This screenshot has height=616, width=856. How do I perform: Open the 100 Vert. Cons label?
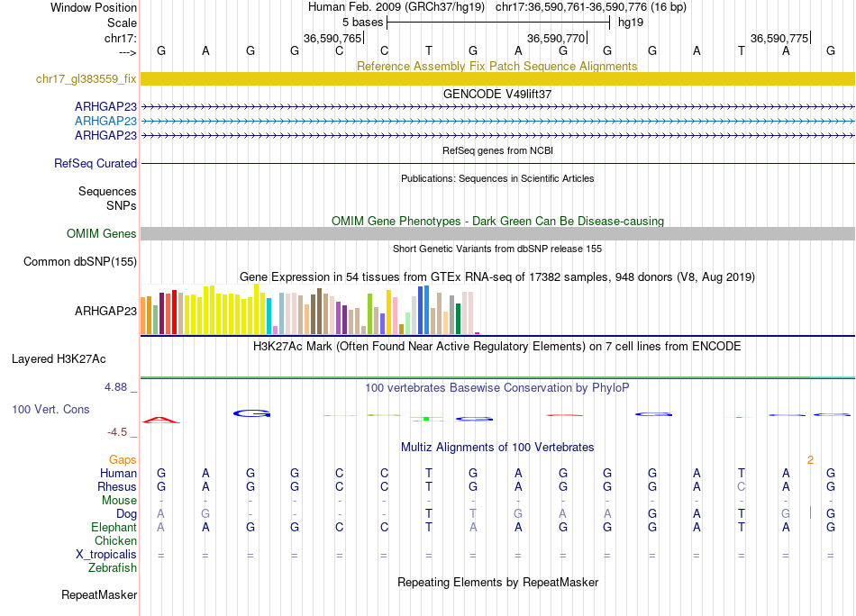[x=50, y=409]
